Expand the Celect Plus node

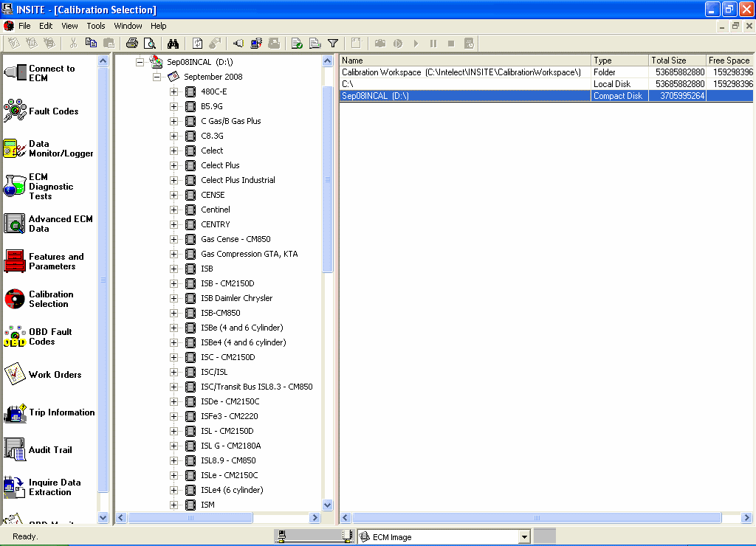tap(173, 165)
